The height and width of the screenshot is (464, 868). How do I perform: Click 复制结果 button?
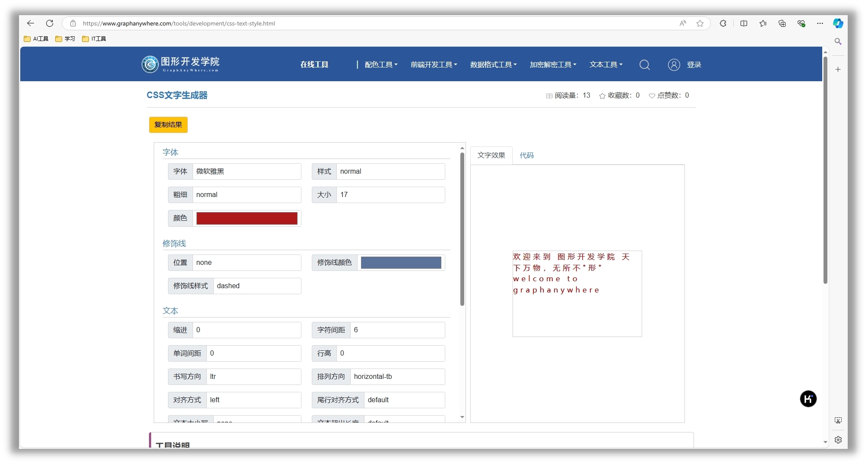pos(168,125)
